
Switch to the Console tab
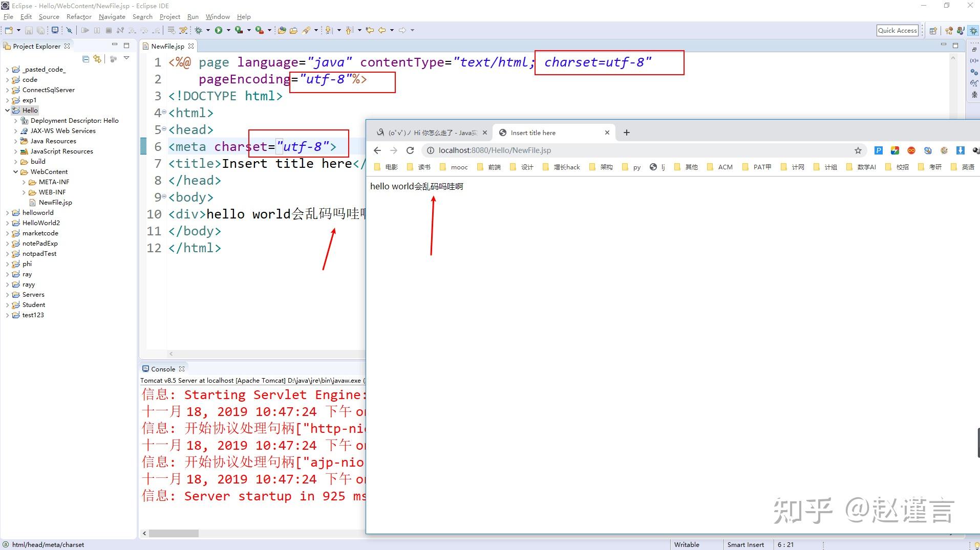(x=163, y=368)
